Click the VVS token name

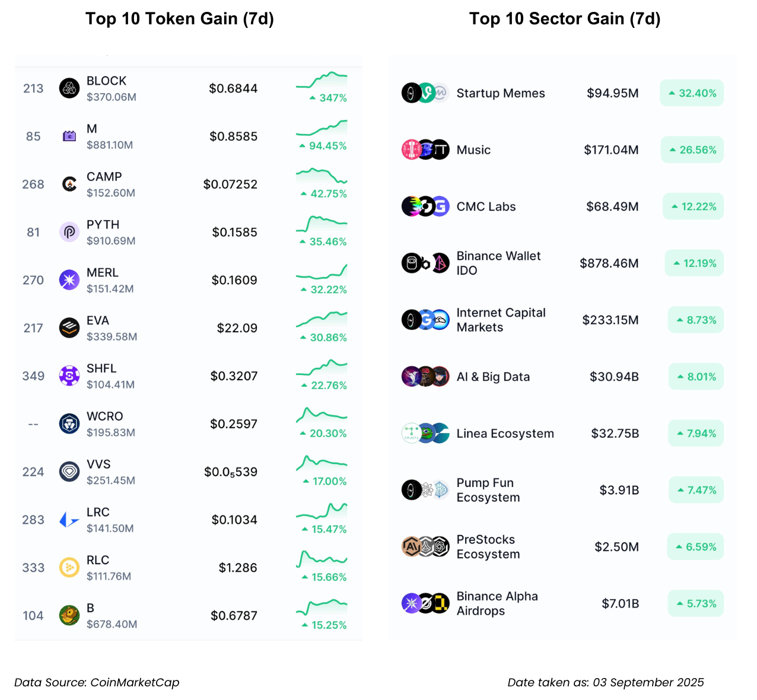(x=98, y=464)
